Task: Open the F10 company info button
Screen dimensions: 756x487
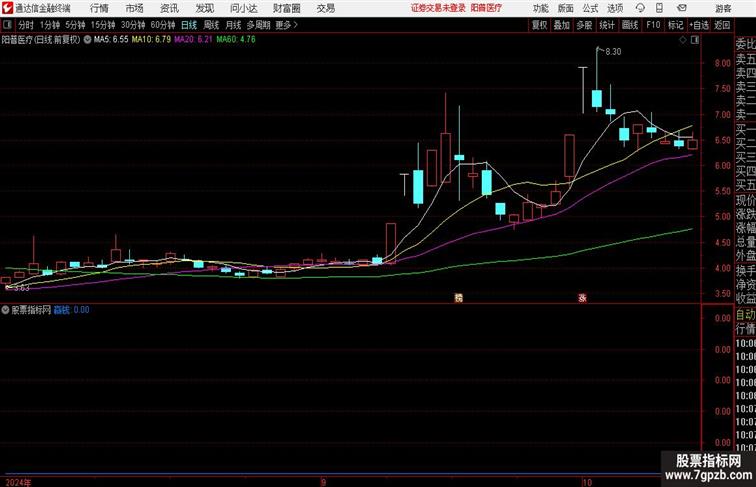Action: tap(653, 25)
